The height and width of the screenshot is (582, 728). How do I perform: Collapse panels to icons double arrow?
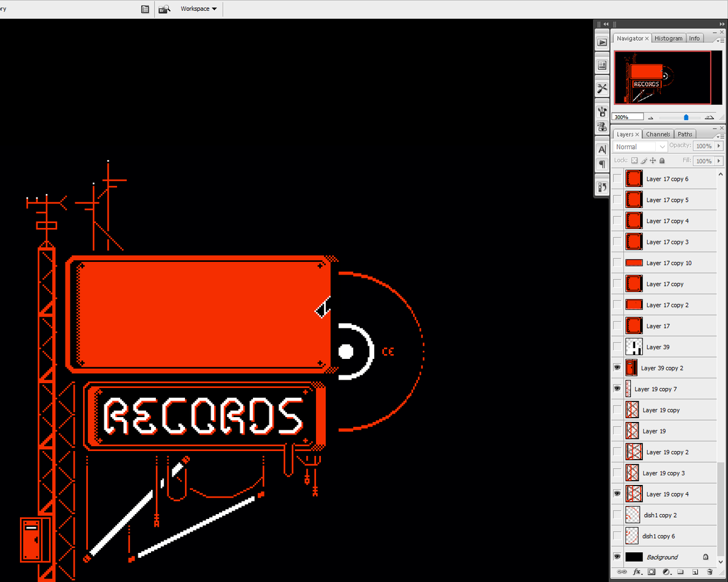pos(722,24)
